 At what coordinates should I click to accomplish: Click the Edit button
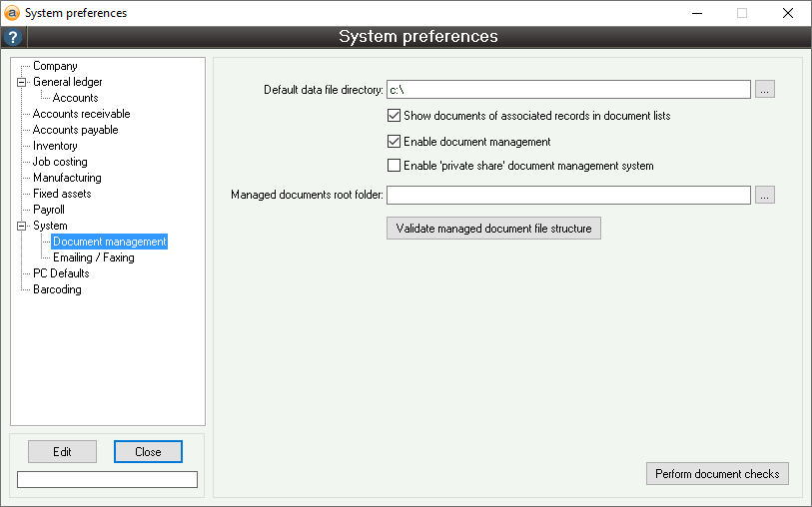[62, 452]
